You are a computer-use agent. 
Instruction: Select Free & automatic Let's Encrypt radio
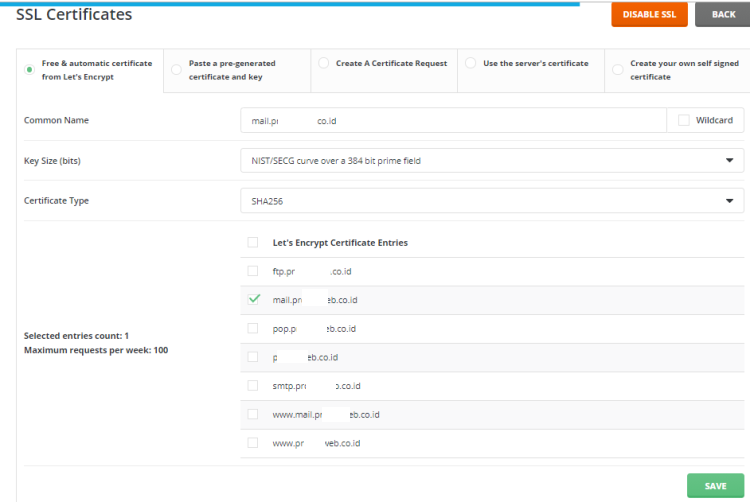[x=30, y=70]
